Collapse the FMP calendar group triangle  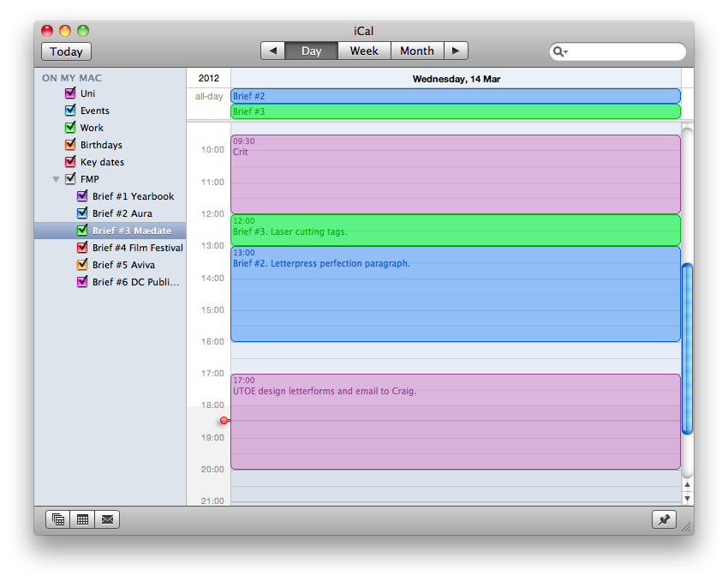click(56, 179)
